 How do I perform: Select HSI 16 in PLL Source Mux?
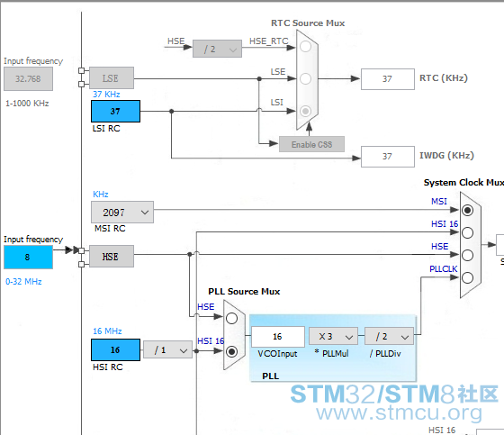click(x=232, y=351)
